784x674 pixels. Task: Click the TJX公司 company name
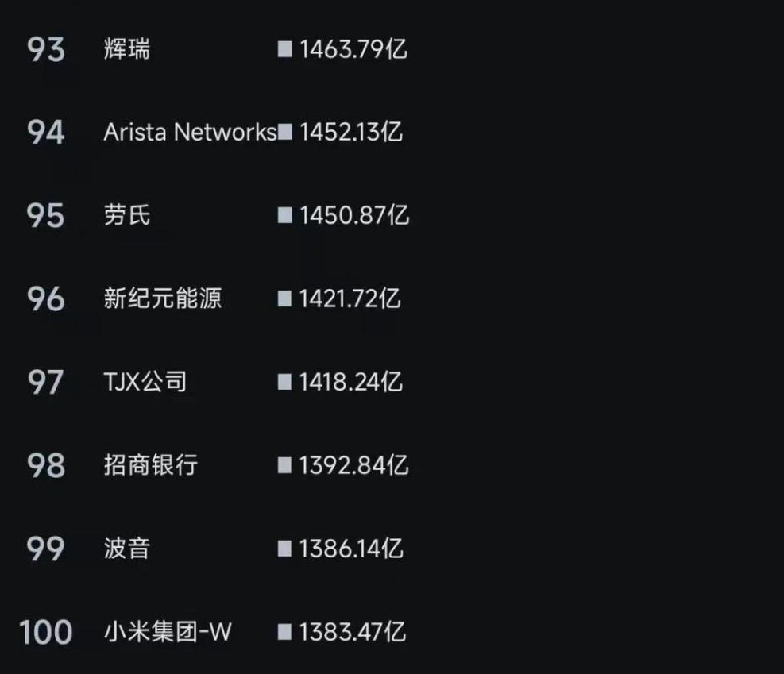tap(145, 382)
